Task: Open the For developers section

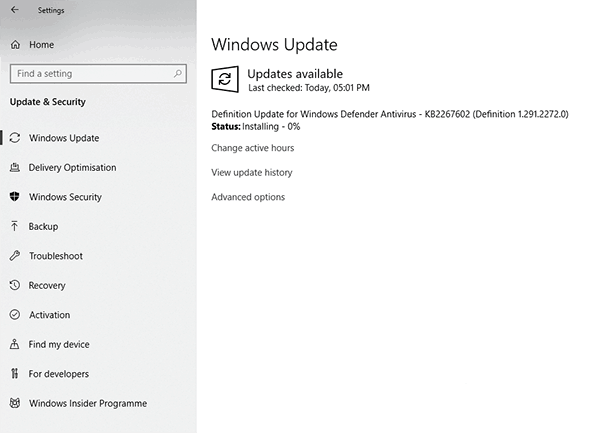Action: tap(58, 374)
